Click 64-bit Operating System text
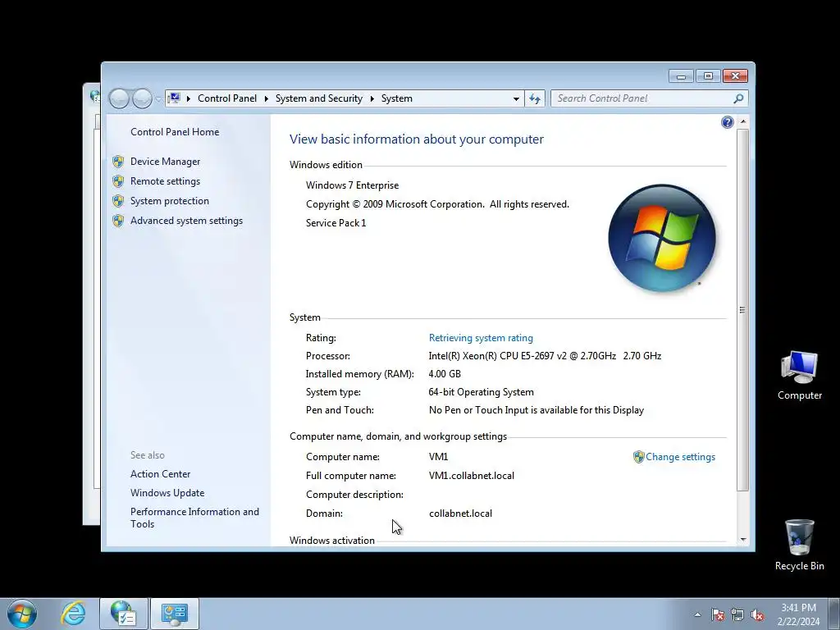This screenshot has width=840, height=630. point(481,392)
